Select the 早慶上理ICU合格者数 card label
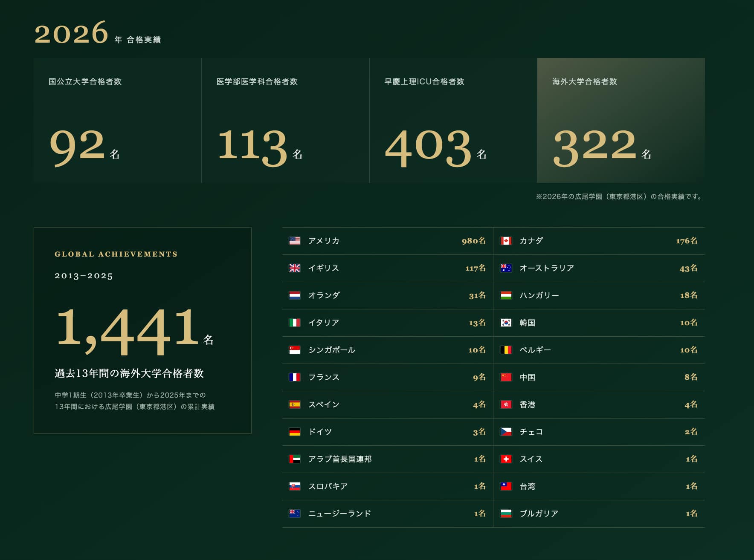This screenshot has width=754, height=560. (424, 81)
